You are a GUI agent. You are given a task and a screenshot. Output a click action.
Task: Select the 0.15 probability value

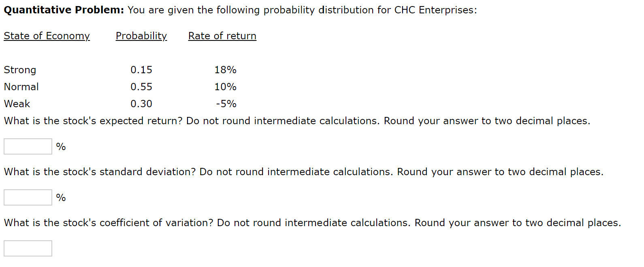[141, 70]
